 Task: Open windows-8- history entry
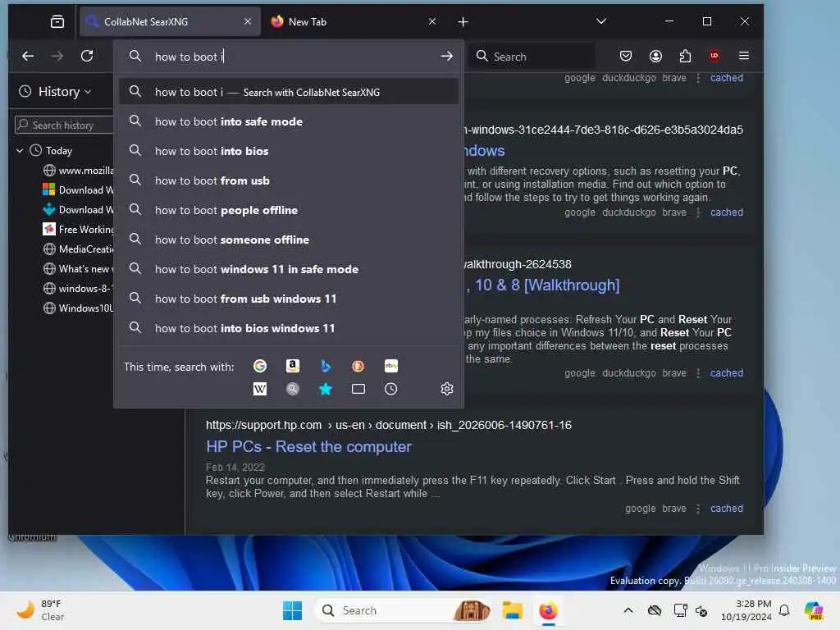(x=78, y=288)
